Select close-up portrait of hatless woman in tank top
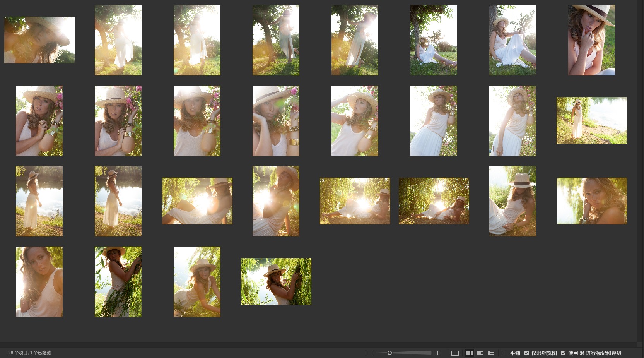The image size is (644, 358). click(x=39, y=281)
